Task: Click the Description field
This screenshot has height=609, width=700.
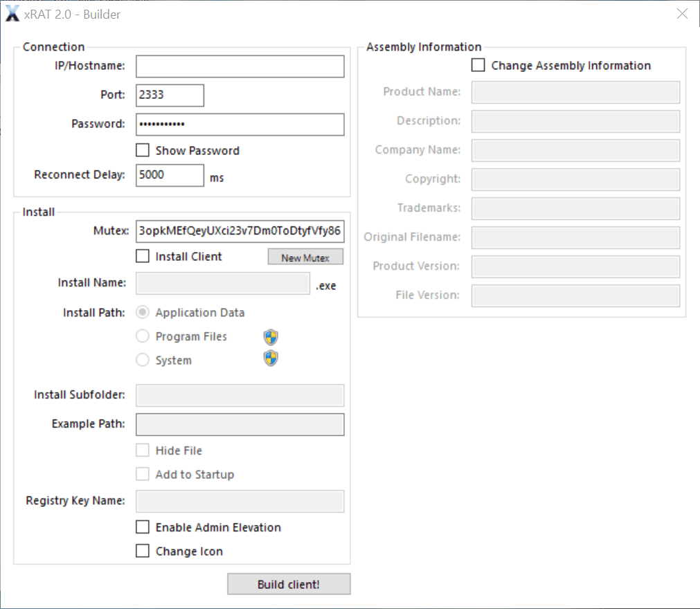Action: pyautogui.click(x=575, y=121)
